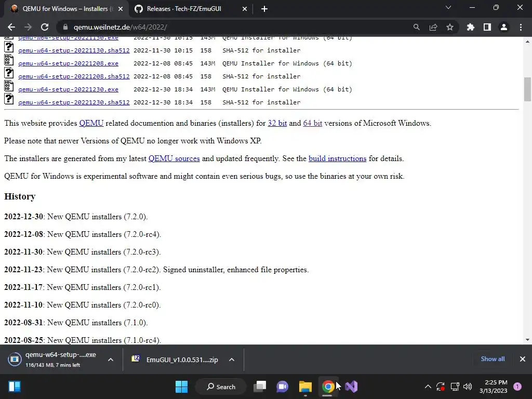532x399 pixels.
Task: Open Chrome three-dot menu
Action: [x=521, y=27]
